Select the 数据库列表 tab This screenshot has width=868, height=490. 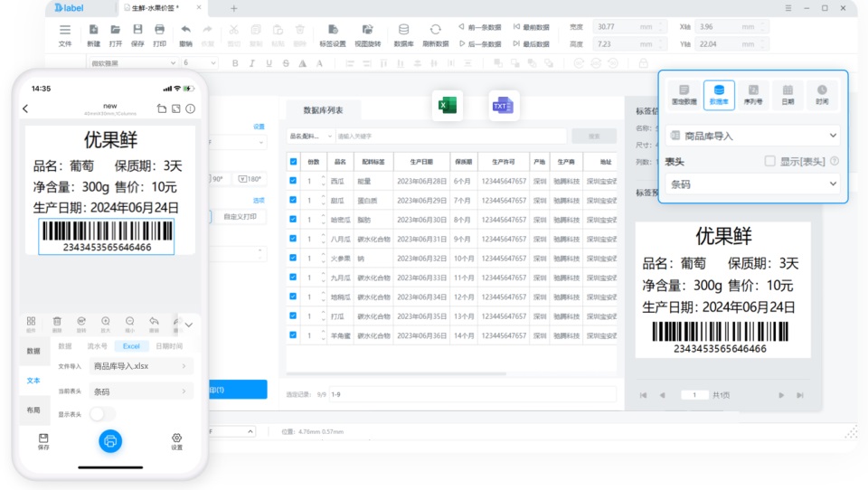pos(324,110)
